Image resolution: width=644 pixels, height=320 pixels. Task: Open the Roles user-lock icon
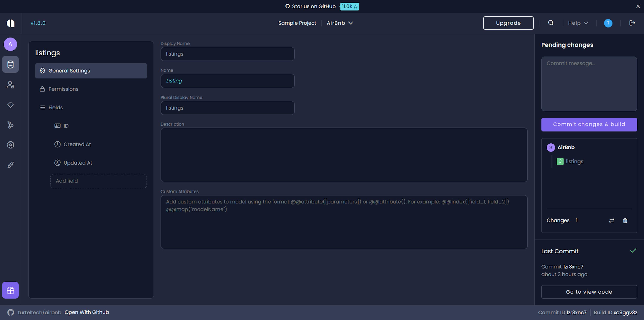(x=11, y=85)
